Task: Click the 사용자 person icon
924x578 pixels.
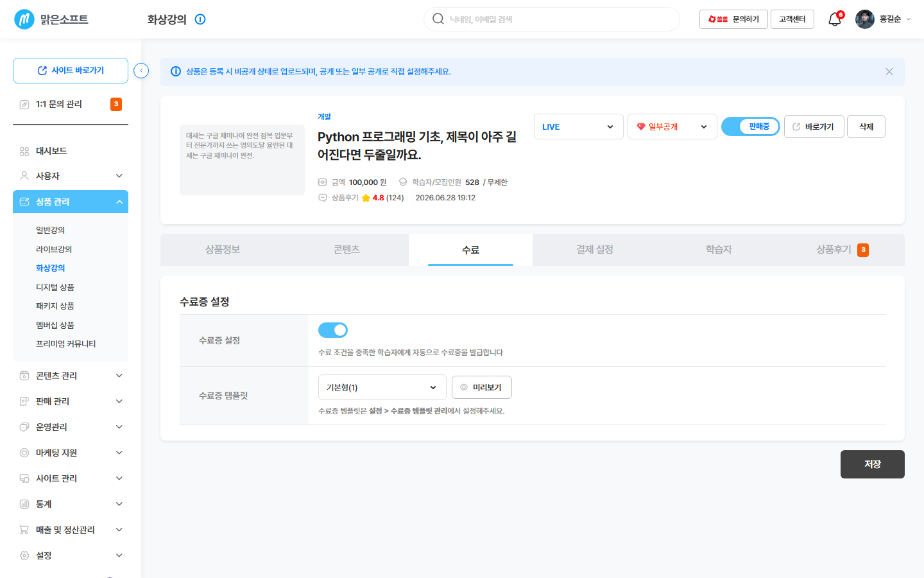Action: pos(24,175)
